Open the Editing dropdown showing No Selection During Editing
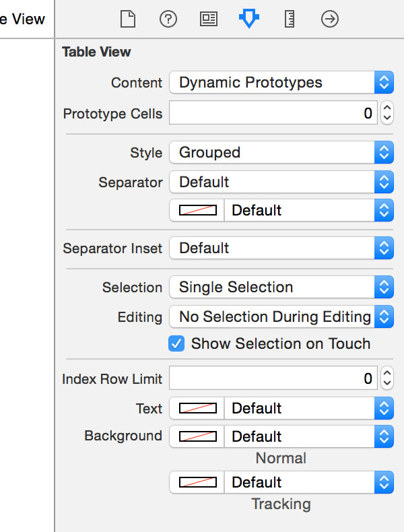The image size is (404, 532). click(281, 317)
